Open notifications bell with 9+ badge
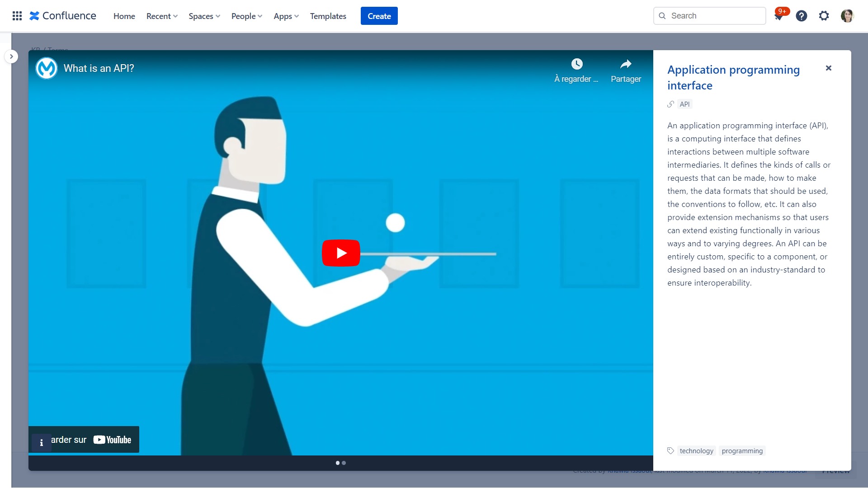Image resolution: width=868 pixels, height=488 pixels. (x=778, y=16)
